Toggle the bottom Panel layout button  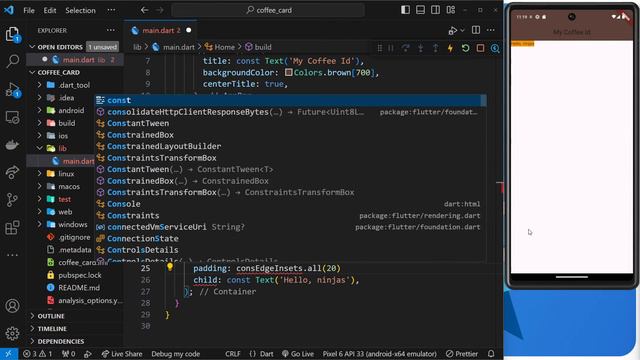pos(420,10)
